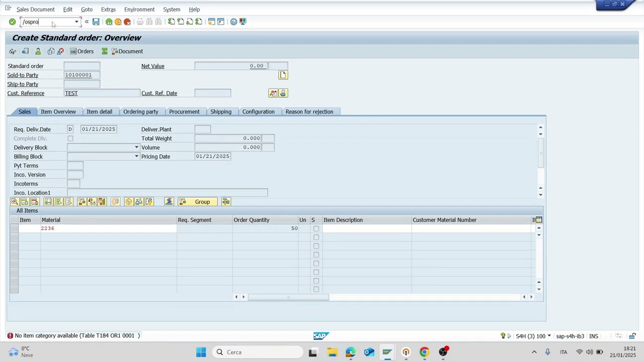Image resolution: width=644 pixels, height=362 pixels.
Task: Click the Reject Document icon
Action: pyautogui.click(x=60, y=51)
